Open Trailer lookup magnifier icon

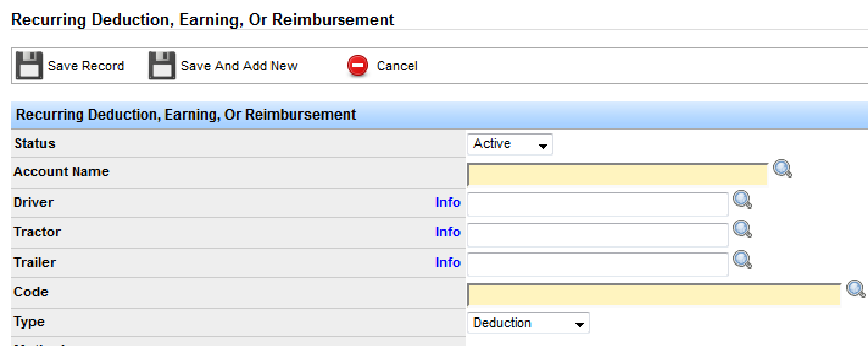742,260
